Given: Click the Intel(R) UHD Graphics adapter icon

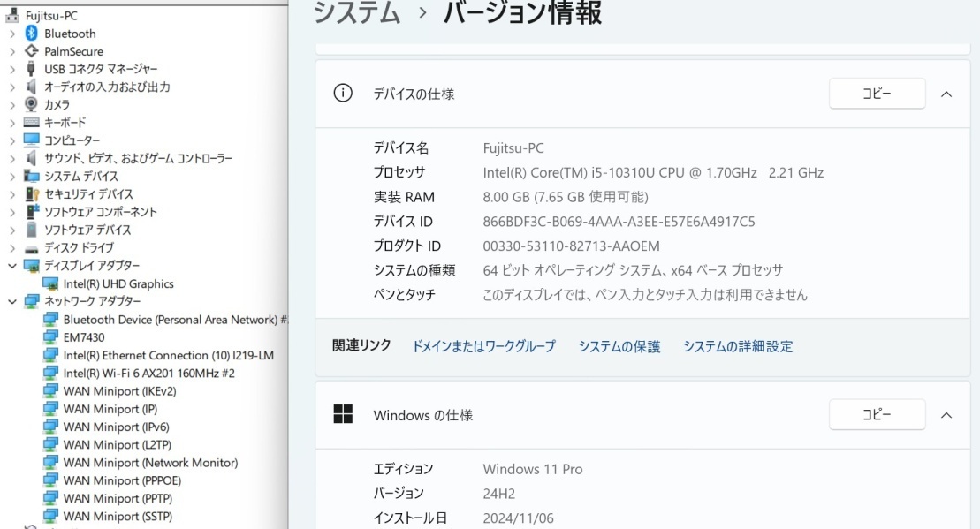Looking at the screenshot, I should click(50, 283).
